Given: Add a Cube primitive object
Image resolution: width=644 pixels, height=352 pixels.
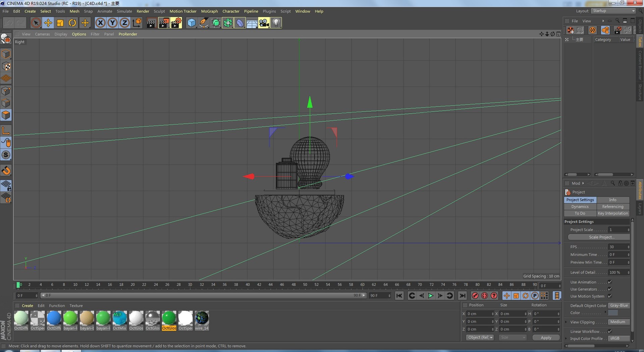Looking at the screenshot, I should pos(191,23).
